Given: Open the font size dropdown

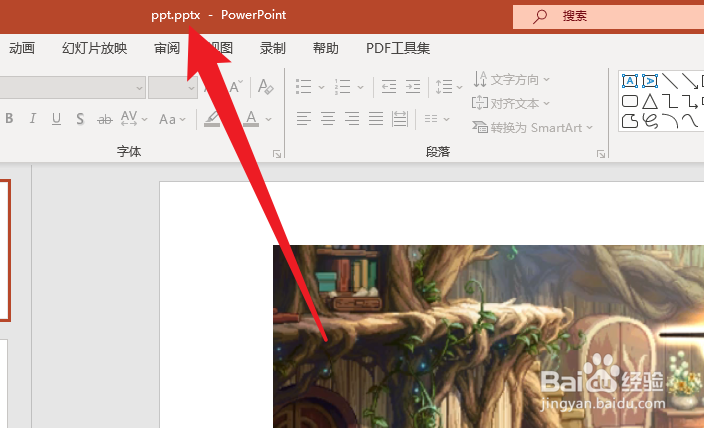Looking at the screenshot, I should [191, 88].
